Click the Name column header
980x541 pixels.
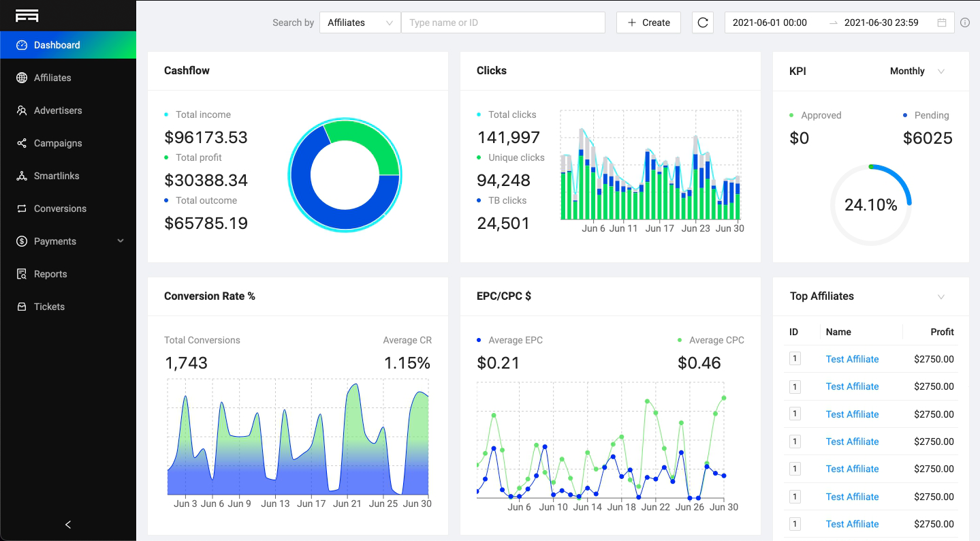(838, 332)
